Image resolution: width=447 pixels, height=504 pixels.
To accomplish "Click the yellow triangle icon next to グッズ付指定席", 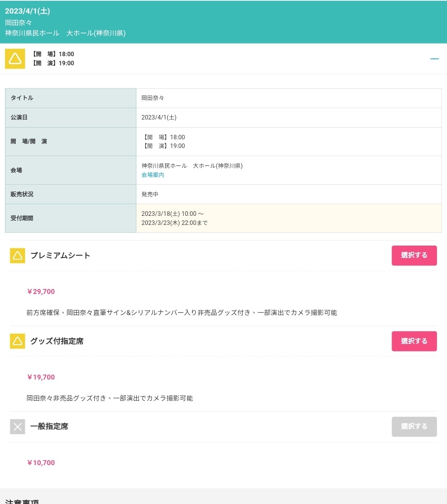I will (17, 341).
